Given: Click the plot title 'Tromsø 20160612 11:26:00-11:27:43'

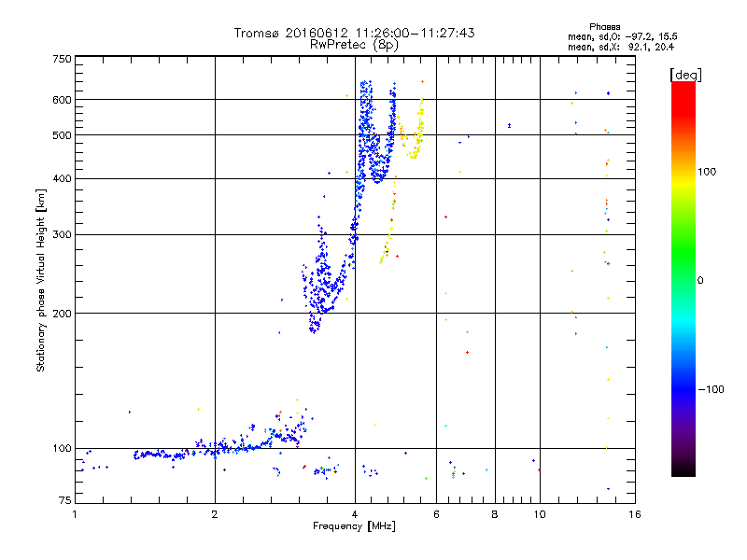Looking at the screenshot, I should click(x=354, y=33).
